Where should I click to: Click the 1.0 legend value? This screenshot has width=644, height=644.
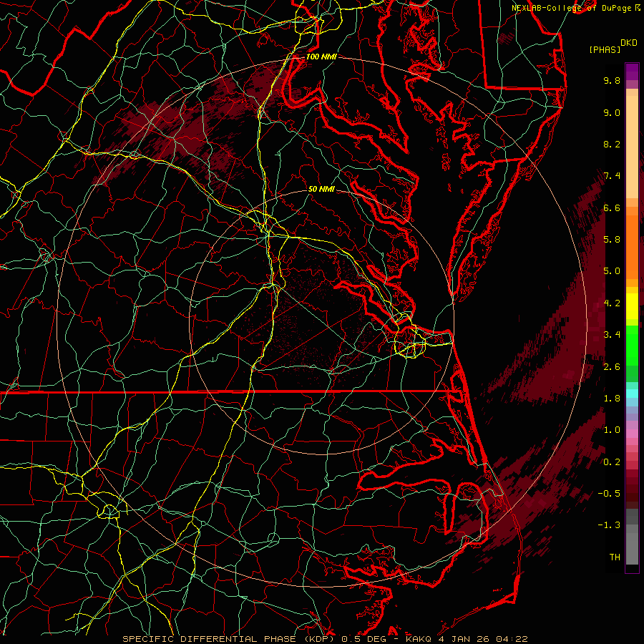612,430
